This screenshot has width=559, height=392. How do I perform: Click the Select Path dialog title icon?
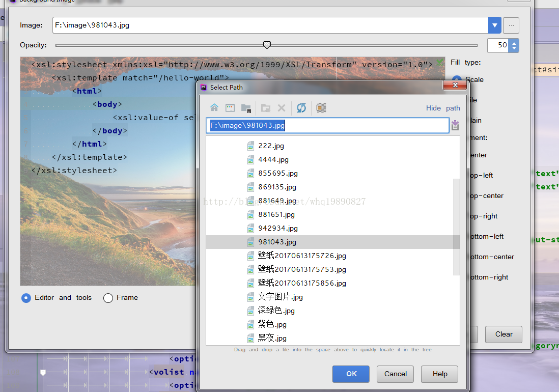pyautogui.click(x=204, y=88)
